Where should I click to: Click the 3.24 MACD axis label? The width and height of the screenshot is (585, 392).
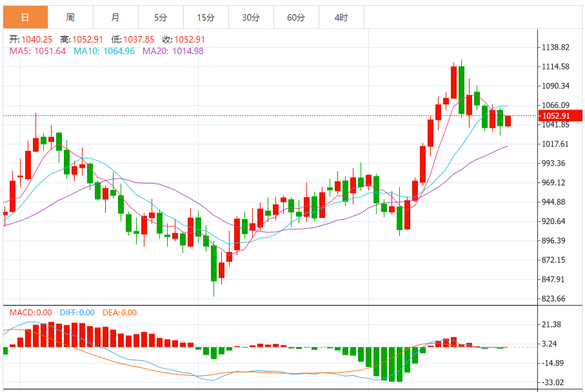tap(549, 344)
